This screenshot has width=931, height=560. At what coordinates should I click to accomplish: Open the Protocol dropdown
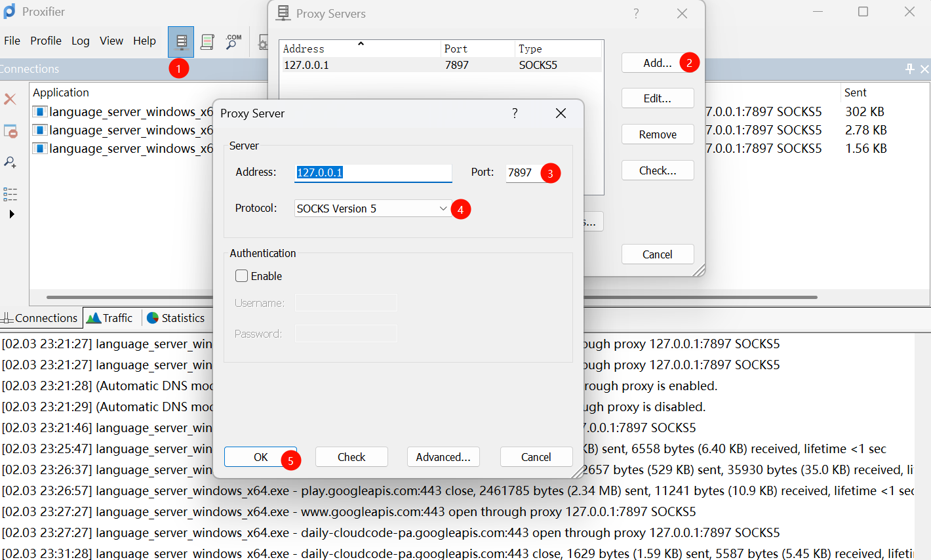tap(372, 209)
